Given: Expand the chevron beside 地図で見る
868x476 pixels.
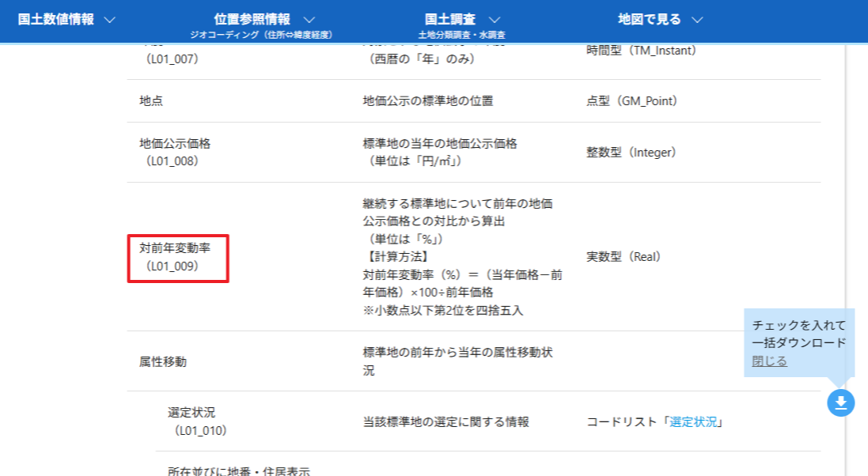Looking at the screenshot, I should pyautogui.click(x=697, y=20).
